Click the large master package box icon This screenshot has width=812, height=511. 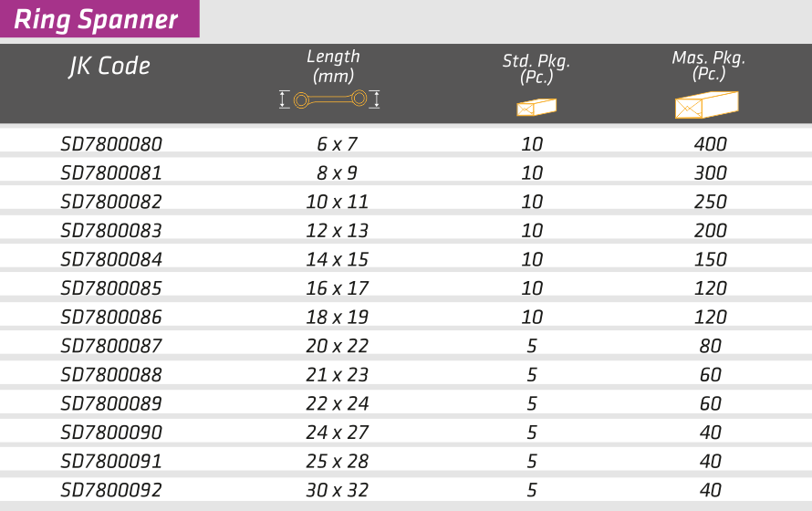point(706,105)
